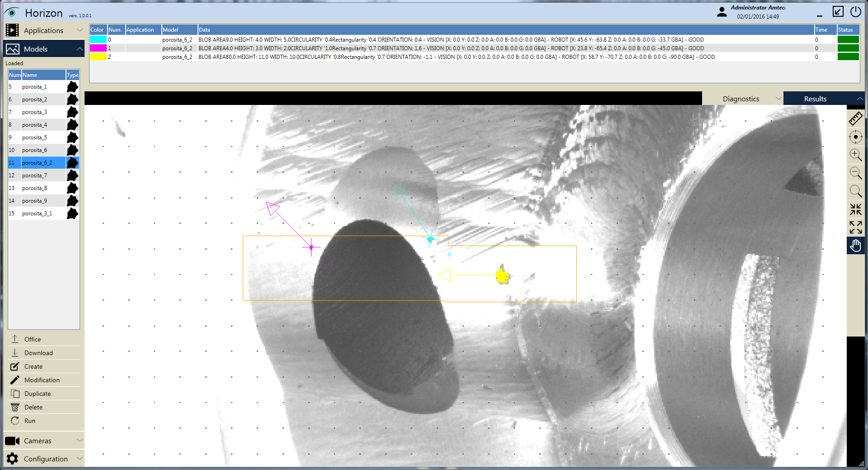Click the Models picture icon
This screenshot has width=868, height=470.
12,49
